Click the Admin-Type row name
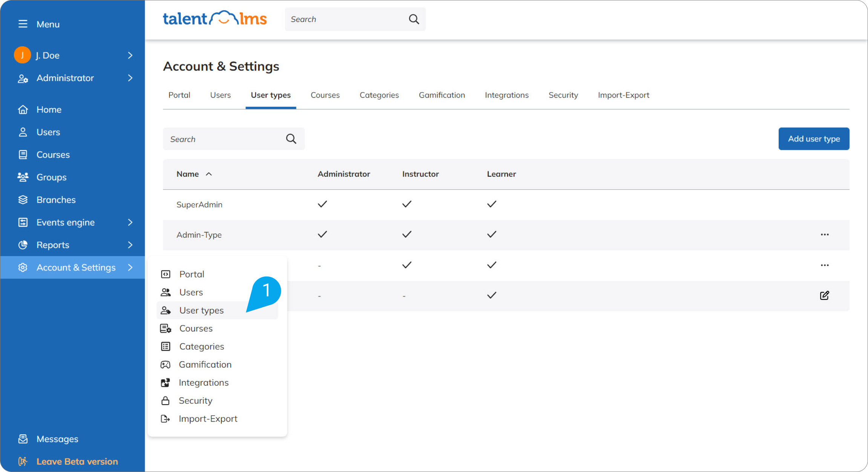The width and height of the screenshot is (868, 472). [x=199, y=235]
